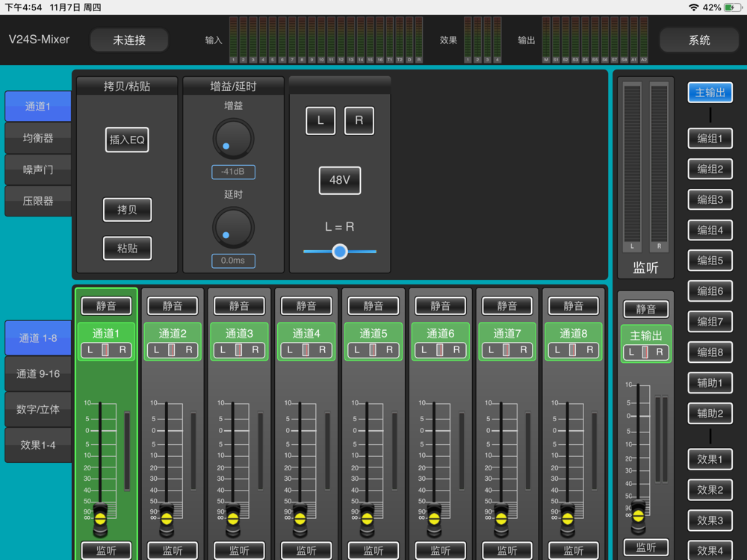Select the 效果1 bus

click(710, 459)
